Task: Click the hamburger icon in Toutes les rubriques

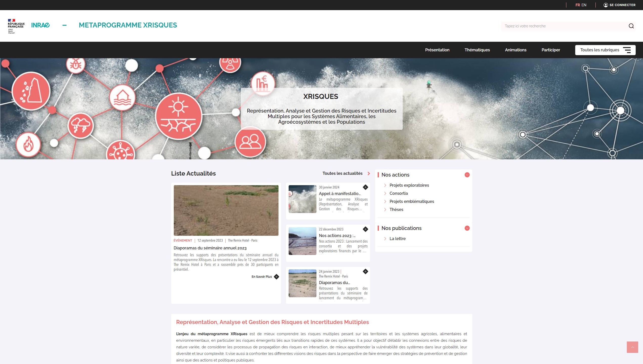Action: click(627, 50)
